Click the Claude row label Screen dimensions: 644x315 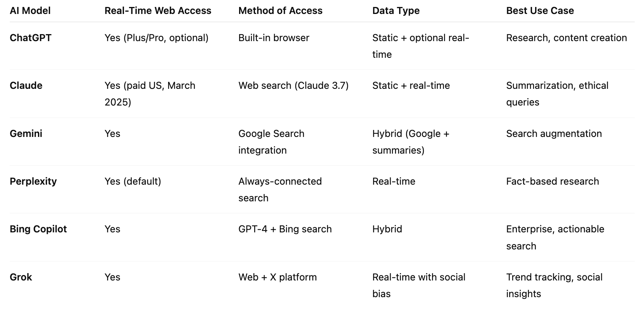tap(26, 85)
